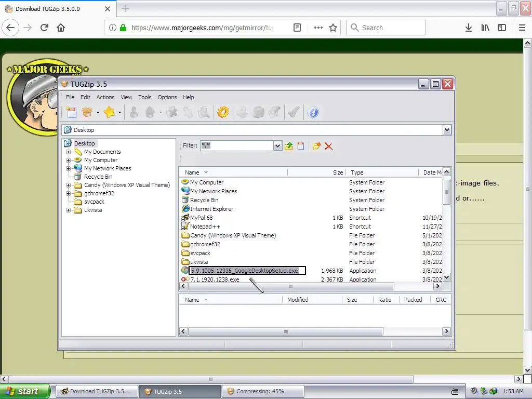532x399 pixels.
Task: Select Recycle Bin in the tree
Action: point(98,177)
